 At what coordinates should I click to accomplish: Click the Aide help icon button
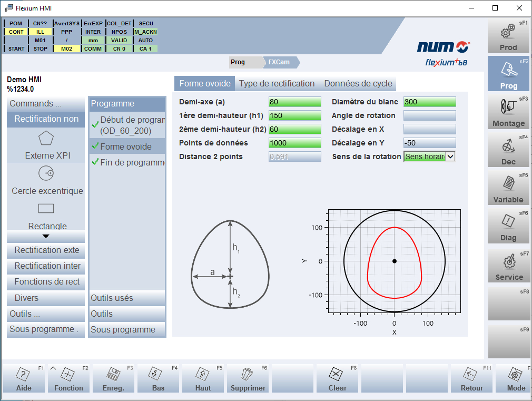click(x=24, y=379)
